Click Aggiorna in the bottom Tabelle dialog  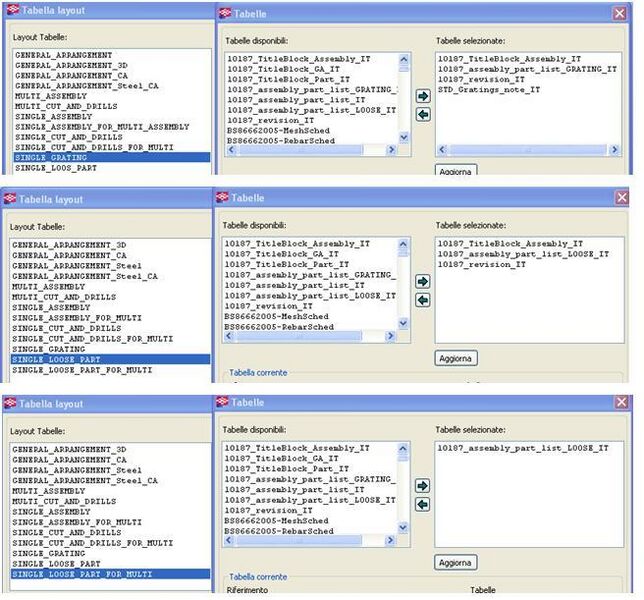click(456, 562)
